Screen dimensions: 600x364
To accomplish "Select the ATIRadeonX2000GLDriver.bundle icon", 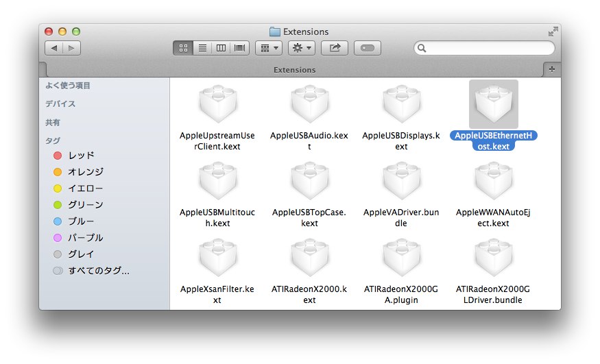I will [x=493, y=257].
